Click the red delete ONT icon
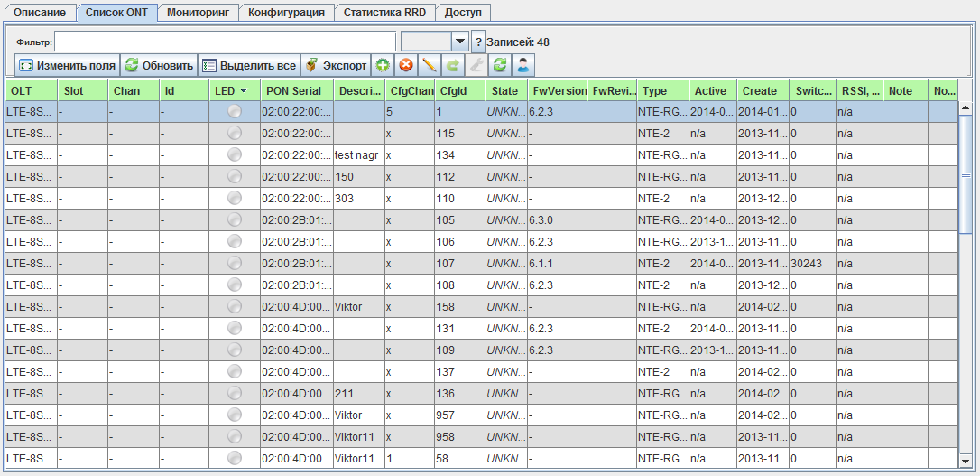 tap(406, 65)
